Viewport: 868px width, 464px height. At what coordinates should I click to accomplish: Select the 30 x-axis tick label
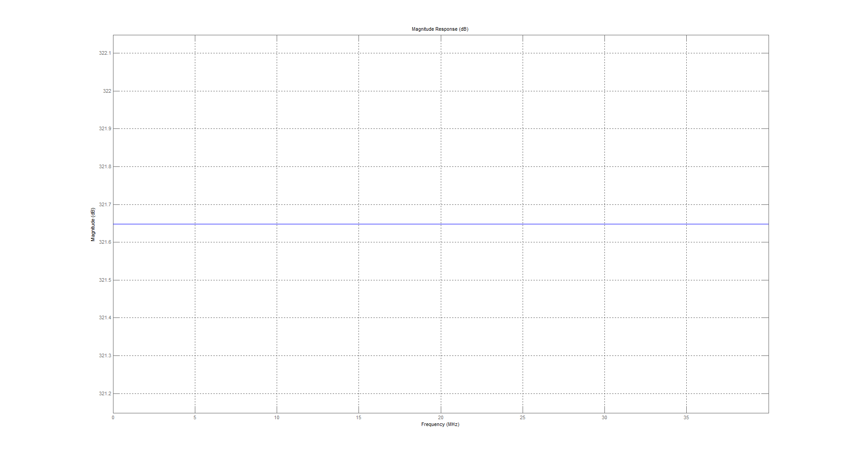point(604,417)
